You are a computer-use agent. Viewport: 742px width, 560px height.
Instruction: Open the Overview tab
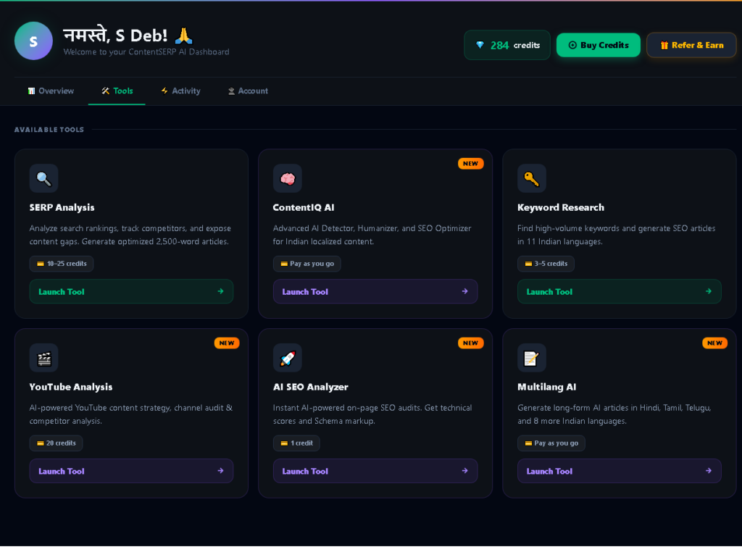click(51, 91)
